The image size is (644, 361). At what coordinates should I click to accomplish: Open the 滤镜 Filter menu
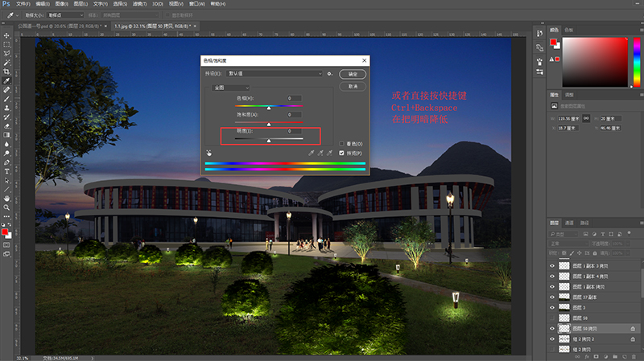pos(139,4)
